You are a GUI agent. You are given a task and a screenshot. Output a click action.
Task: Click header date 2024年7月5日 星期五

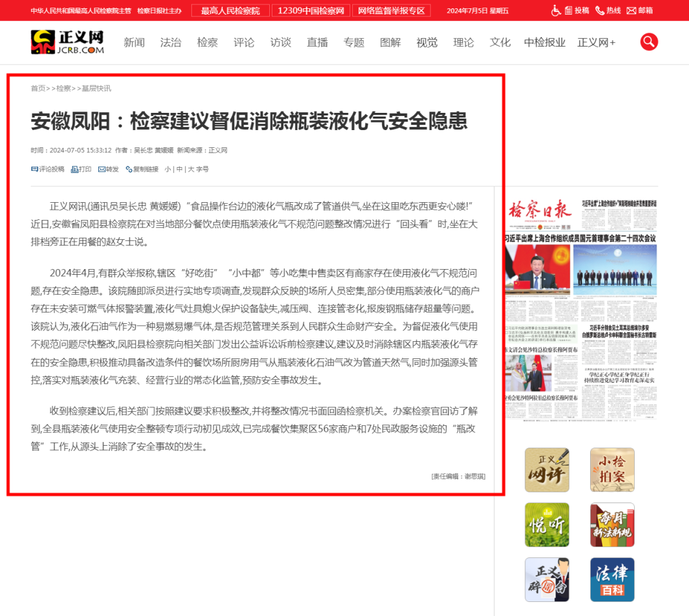click(478, 11)
